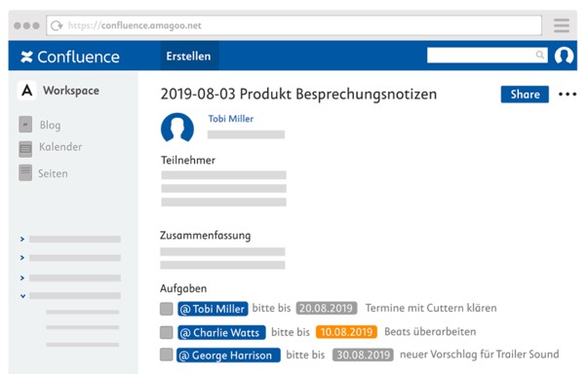Click the Workspace logo icon

(x=27, y=91)
